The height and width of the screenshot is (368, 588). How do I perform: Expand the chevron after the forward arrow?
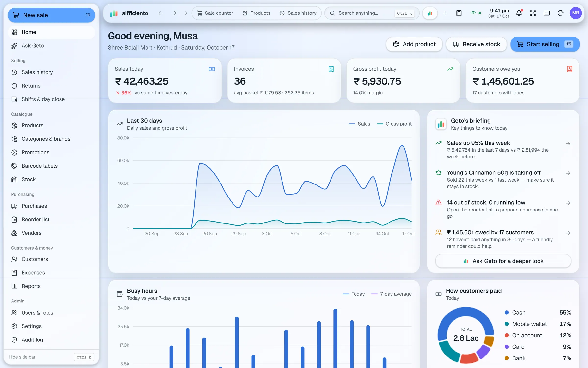click(x=186, y=13)
